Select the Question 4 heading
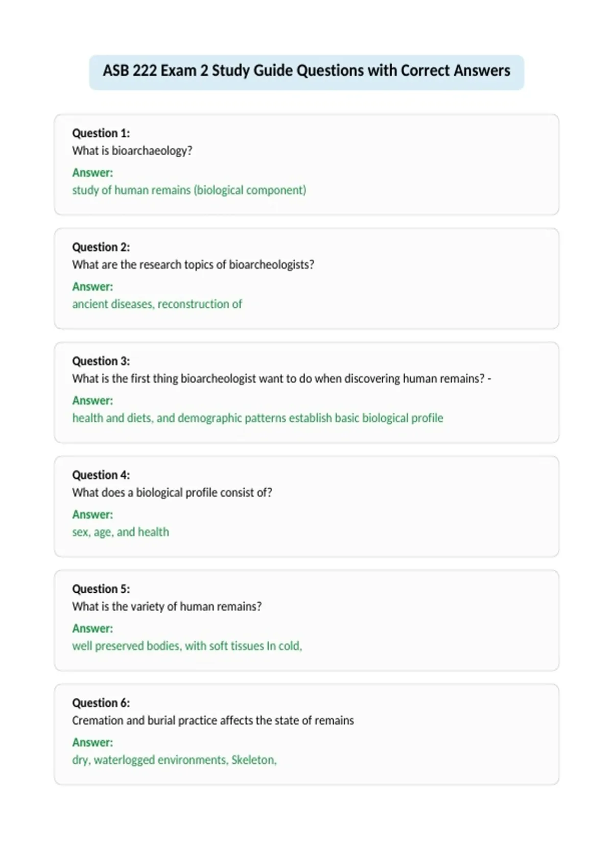 (x=101, y=475)
